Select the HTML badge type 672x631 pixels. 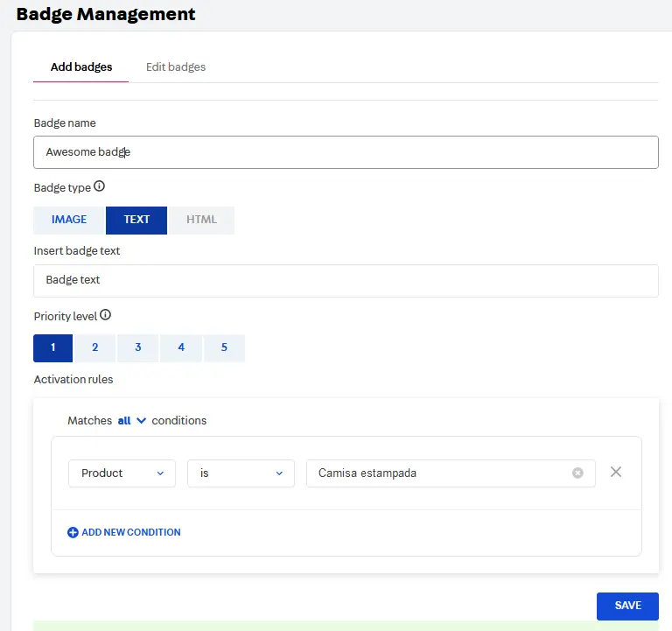tap(201, 220)
